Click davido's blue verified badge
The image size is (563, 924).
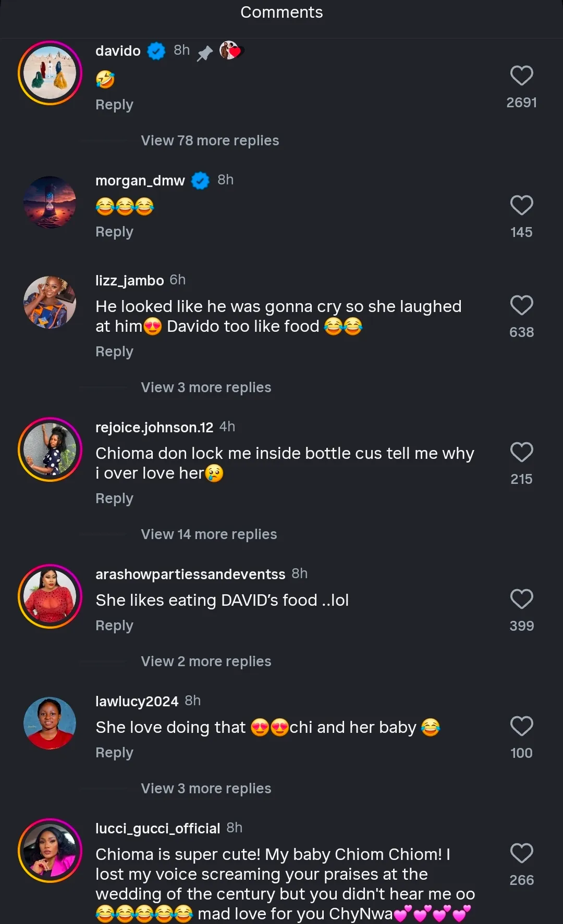156,51
